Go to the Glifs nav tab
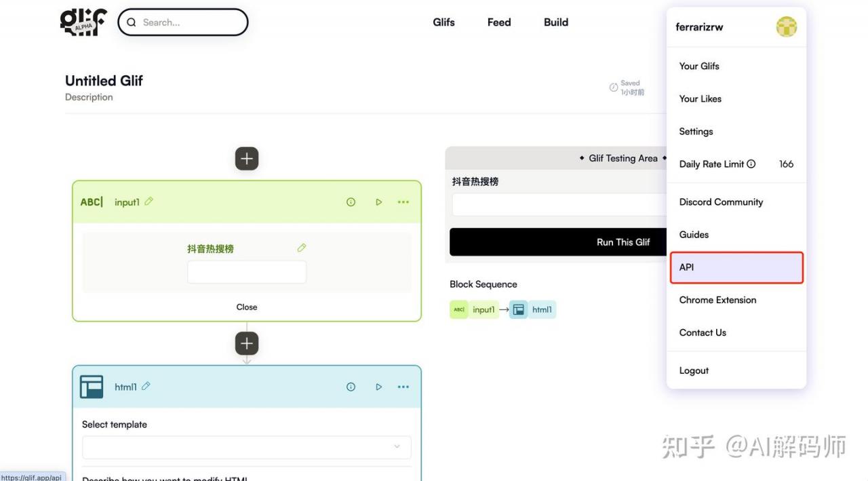This screenshot has width=868, height=481. pyautogui.click(x=444, y=22)
